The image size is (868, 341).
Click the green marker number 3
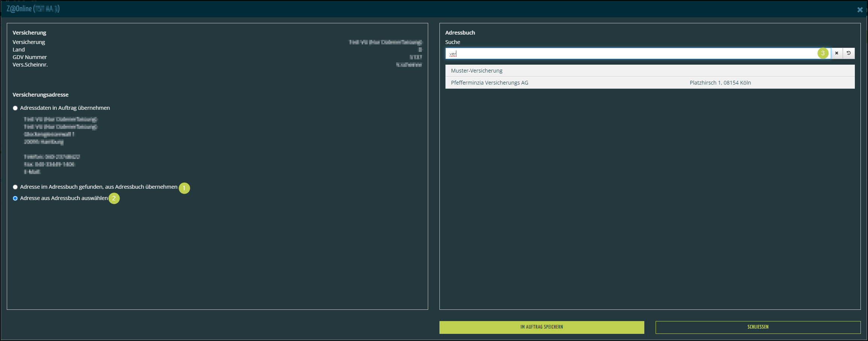pyautogui.click(x=823, y=53)
